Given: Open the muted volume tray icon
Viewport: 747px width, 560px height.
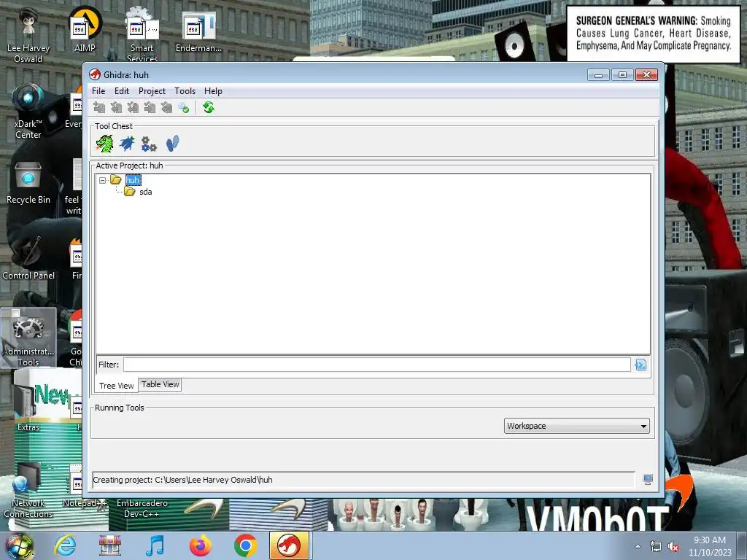Looking at the screenshot, I should pos(673,547).
